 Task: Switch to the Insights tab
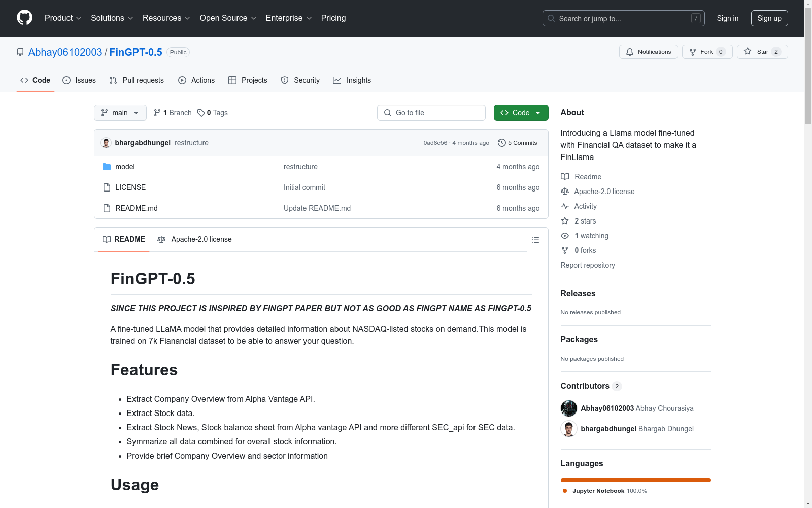point(352,80)
